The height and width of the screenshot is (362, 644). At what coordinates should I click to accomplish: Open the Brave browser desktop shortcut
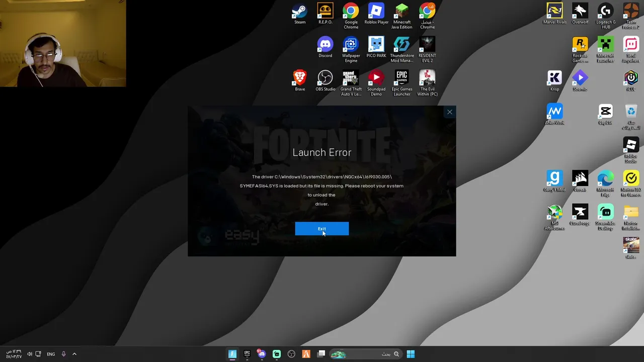300,81
